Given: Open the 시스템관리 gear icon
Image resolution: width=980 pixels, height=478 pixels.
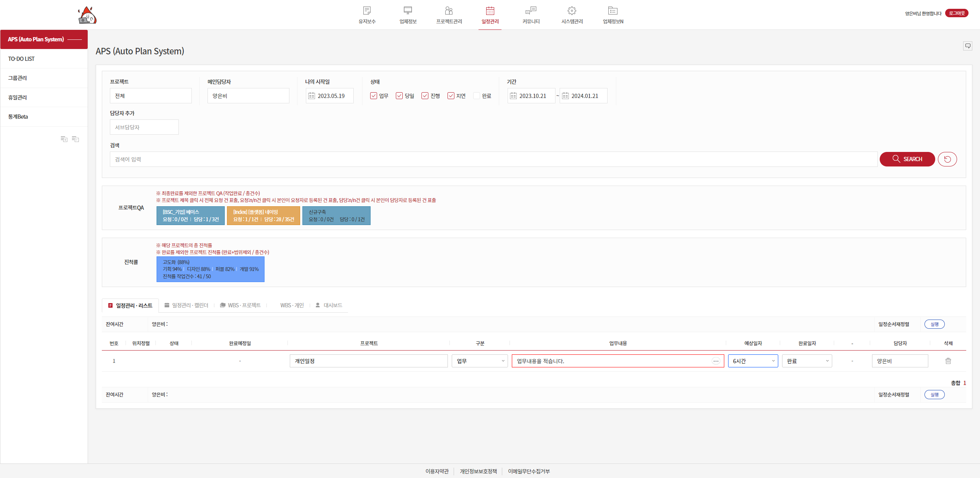Looking at the screenshot, I should tap(572, 11).
